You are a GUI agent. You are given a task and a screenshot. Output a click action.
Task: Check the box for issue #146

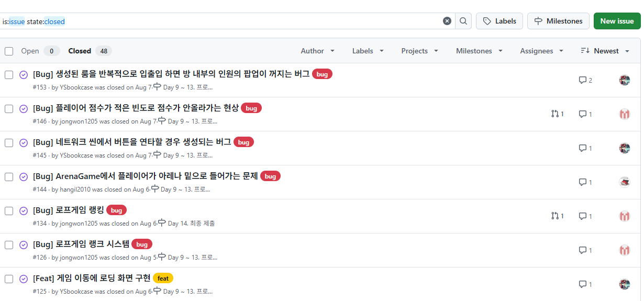tap(9, 108)
